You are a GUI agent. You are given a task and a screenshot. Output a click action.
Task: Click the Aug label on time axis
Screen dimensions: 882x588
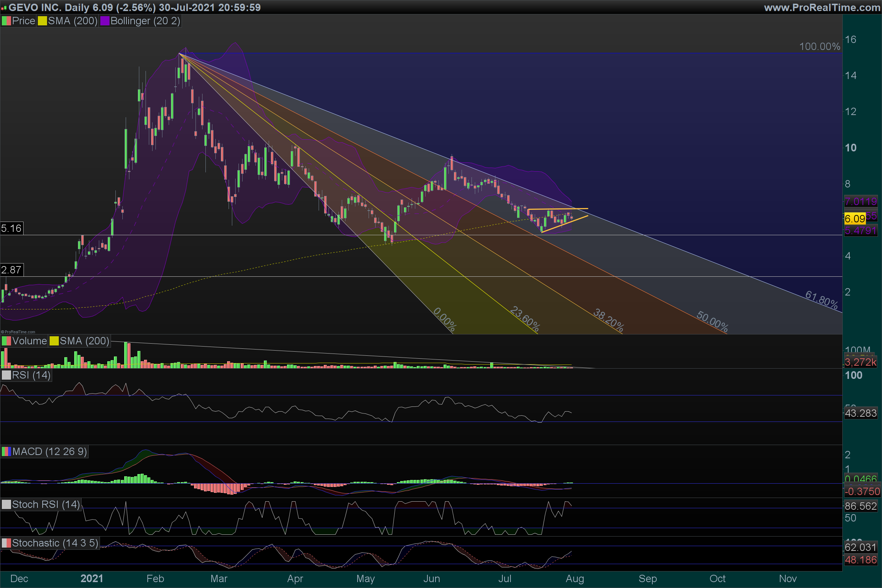(x=574, y=578)
